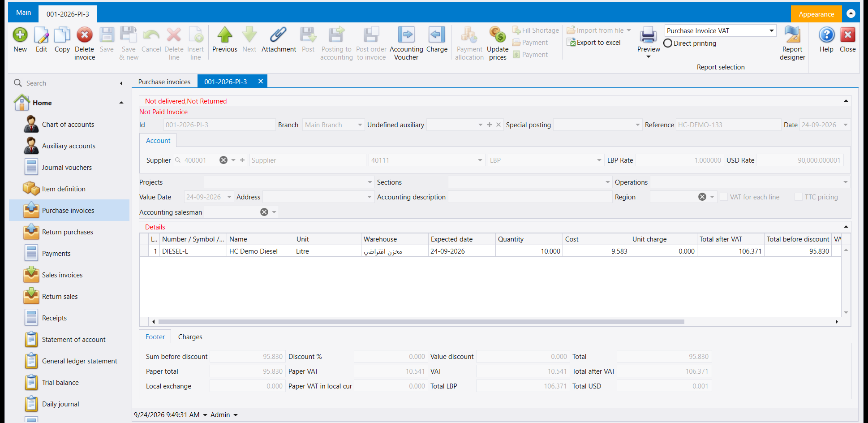This screenshot has width=868, height=423.
Task: Open Return purchases module
Action: point(68,232)
